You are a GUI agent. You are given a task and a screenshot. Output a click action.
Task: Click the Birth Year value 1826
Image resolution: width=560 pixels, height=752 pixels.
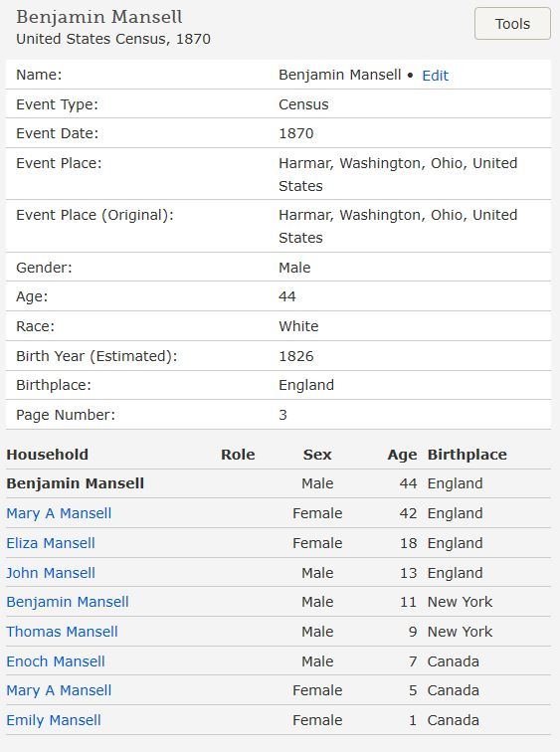[x=295, y=356]
